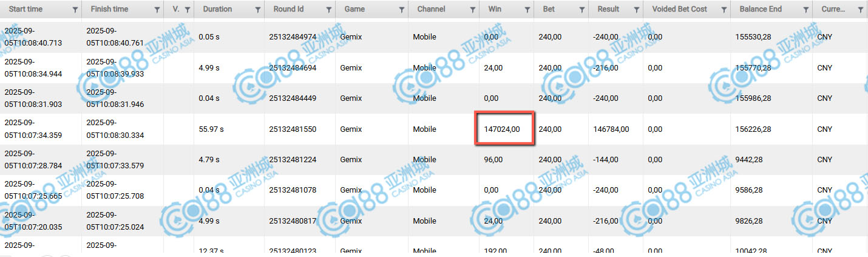
Task: Open the Bet column filter
Action: (x=581, y=10)
